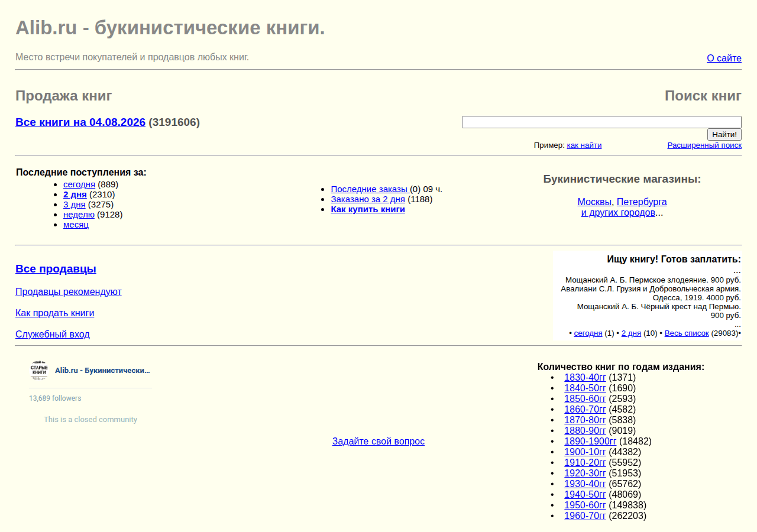Open books from years 1830-40гг
Viewport: 757px width, 532px height.
[x=585, y=378]
